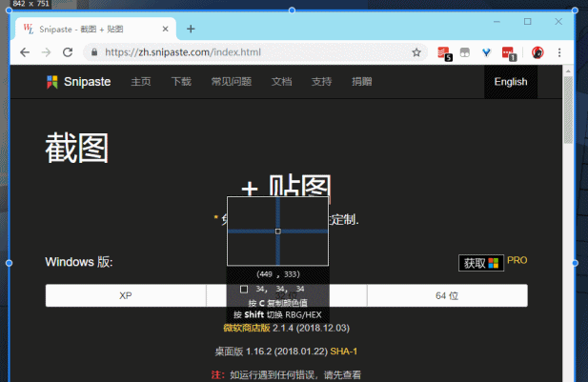This screenshot has height=382, width=588.
Task: Click the left-middle selection resize handle
Action: tap(9, 263)
